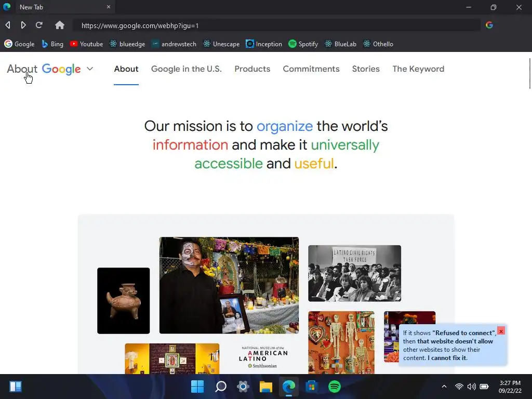Click the photo of man with face paint

229,285
